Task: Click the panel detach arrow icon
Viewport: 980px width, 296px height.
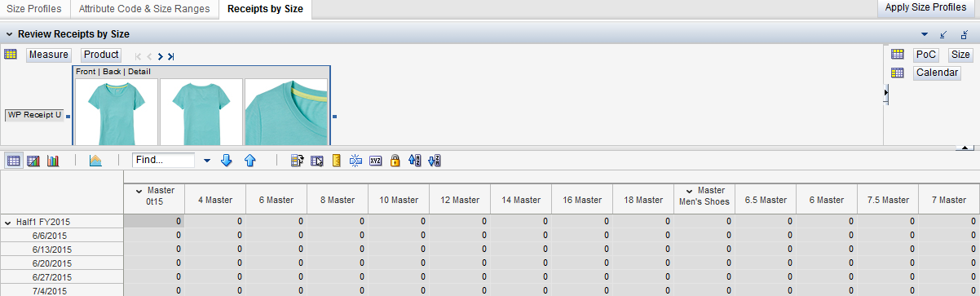Action: point(965,34)
